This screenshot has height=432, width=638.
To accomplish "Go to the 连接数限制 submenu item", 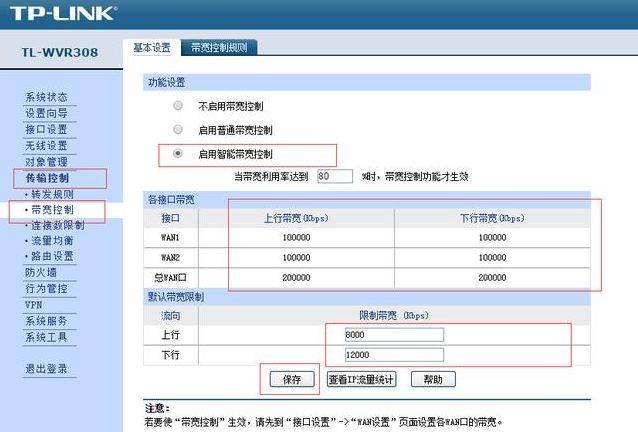I will pos(58,225).
